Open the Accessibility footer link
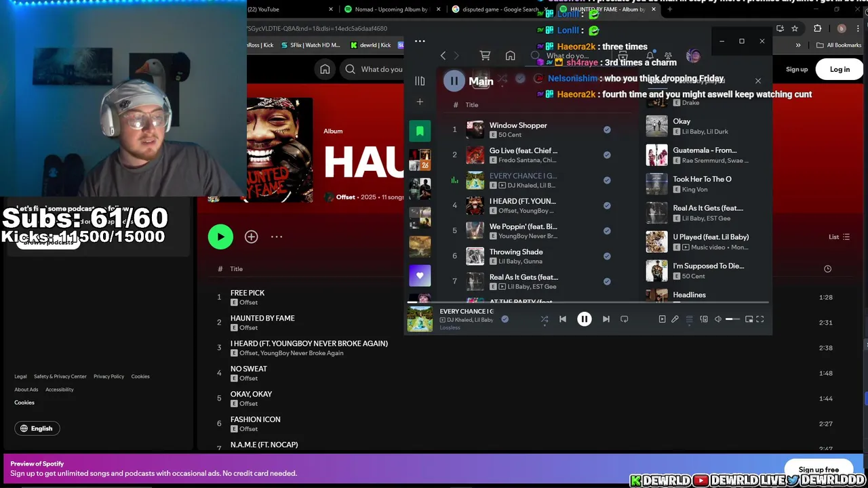This screenshot has height=488, width=868. click(59, 390)
